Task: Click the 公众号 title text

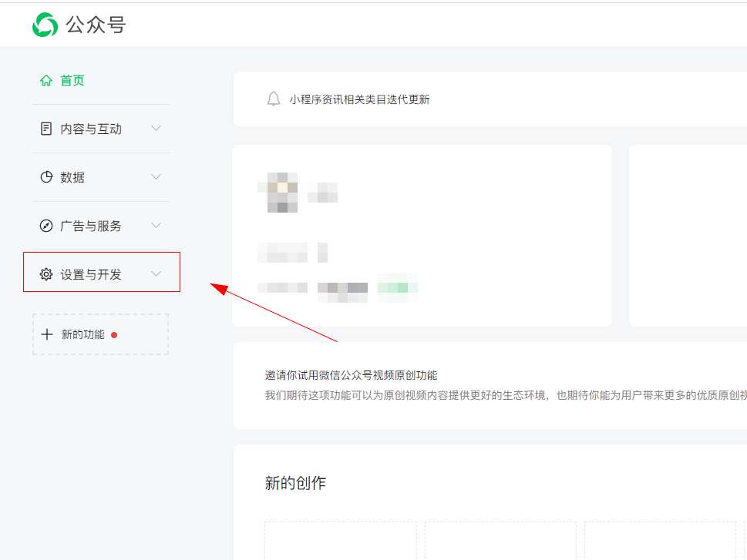Action: [x=96, y=25]
